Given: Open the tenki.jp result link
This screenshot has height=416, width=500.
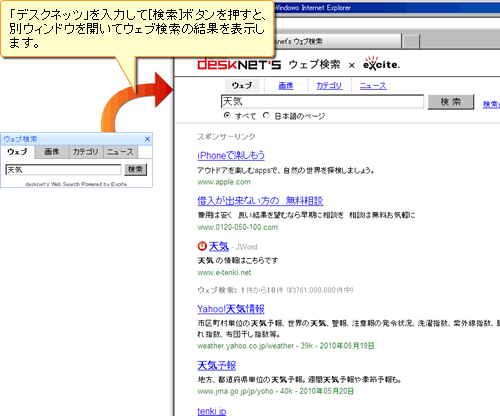Looking at the screenshot, I should click(x=212, y=411).
